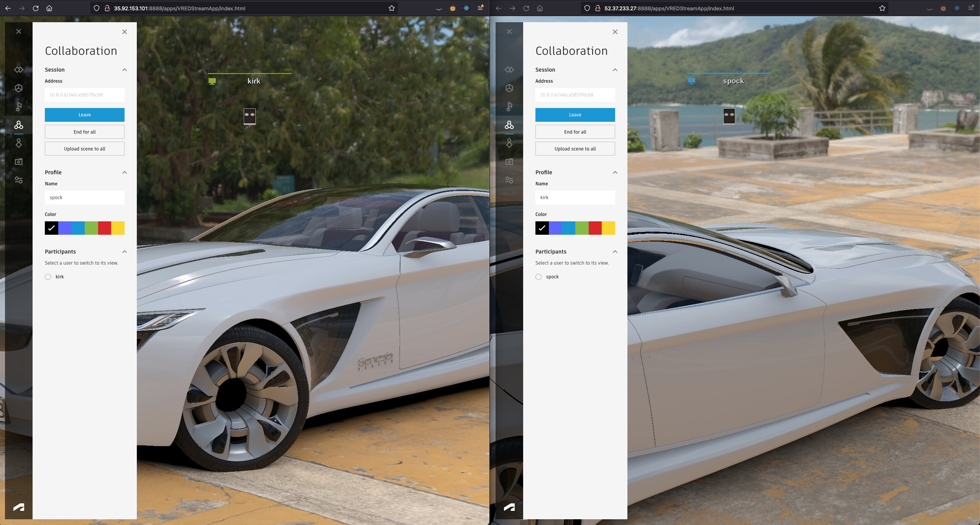Click Leave to exit the session
The height and width of the screenshot is (525, 980).
coord(84,114)
